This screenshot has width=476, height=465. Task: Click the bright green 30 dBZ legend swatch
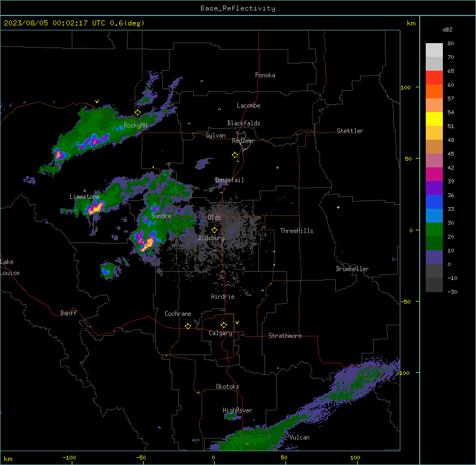click(434, 229)
